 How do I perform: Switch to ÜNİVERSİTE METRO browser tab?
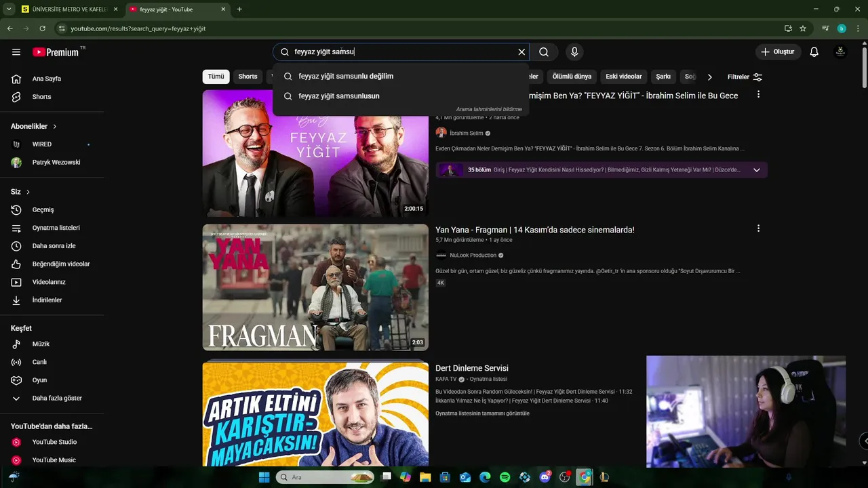pyautogui.click(x=71, y=9)
